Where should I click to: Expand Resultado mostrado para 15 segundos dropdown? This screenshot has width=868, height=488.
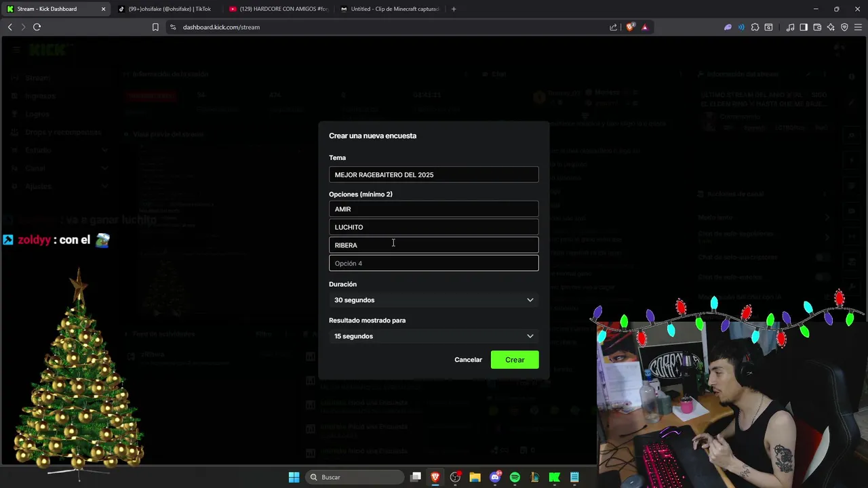point(434,336)
